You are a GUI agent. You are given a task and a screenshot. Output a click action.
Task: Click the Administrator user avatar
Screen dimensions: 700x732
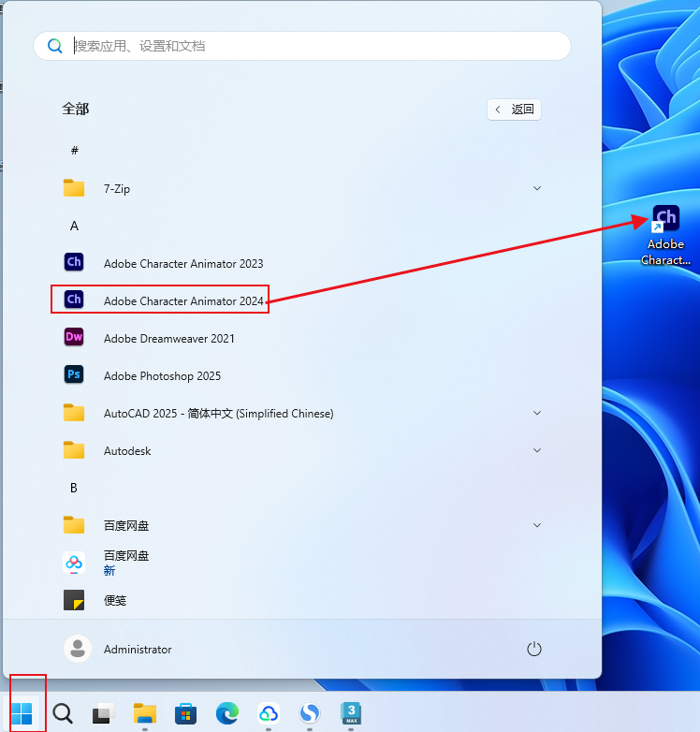[78, 649]
